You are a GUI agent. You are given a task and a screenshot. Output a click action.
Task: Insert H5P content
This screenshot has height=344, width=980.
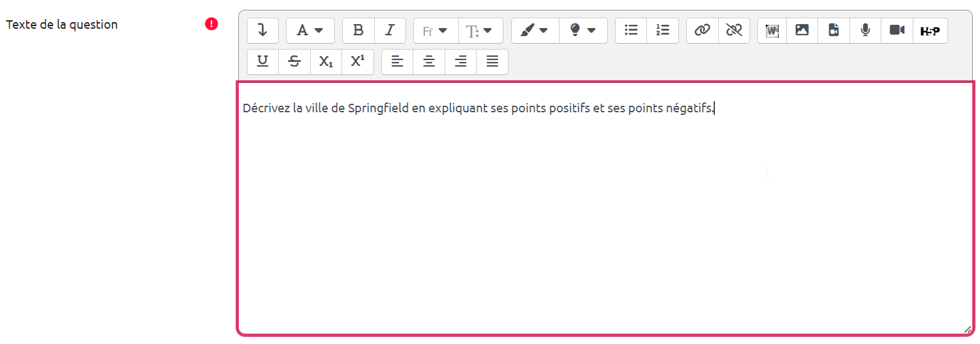click(930, 31)
